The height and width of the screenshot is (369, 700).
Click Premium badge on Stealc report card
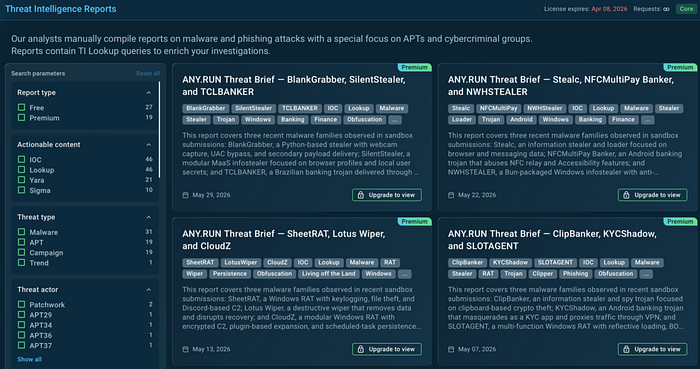[x=680, y=67]
